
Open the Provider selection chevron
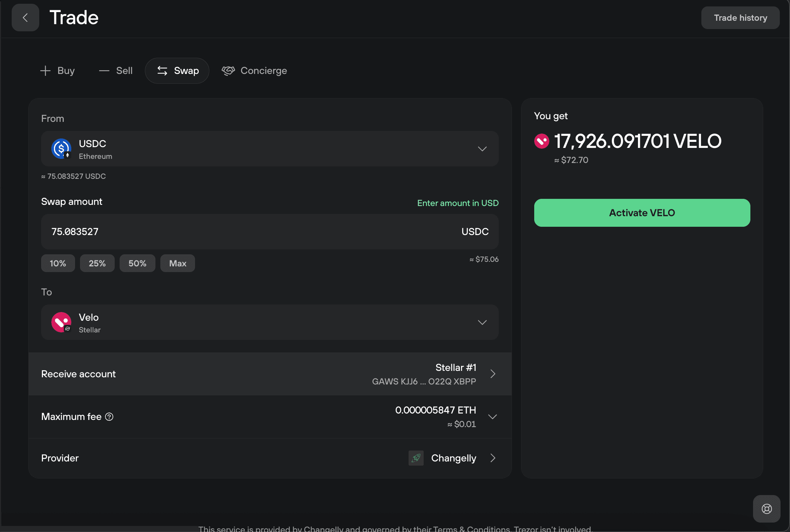493,458
